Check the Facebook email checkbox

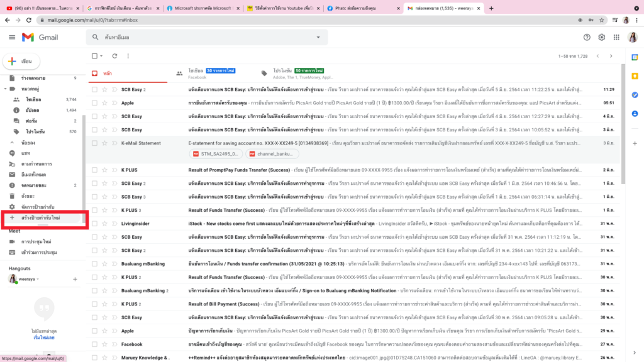tap(94, 344)
